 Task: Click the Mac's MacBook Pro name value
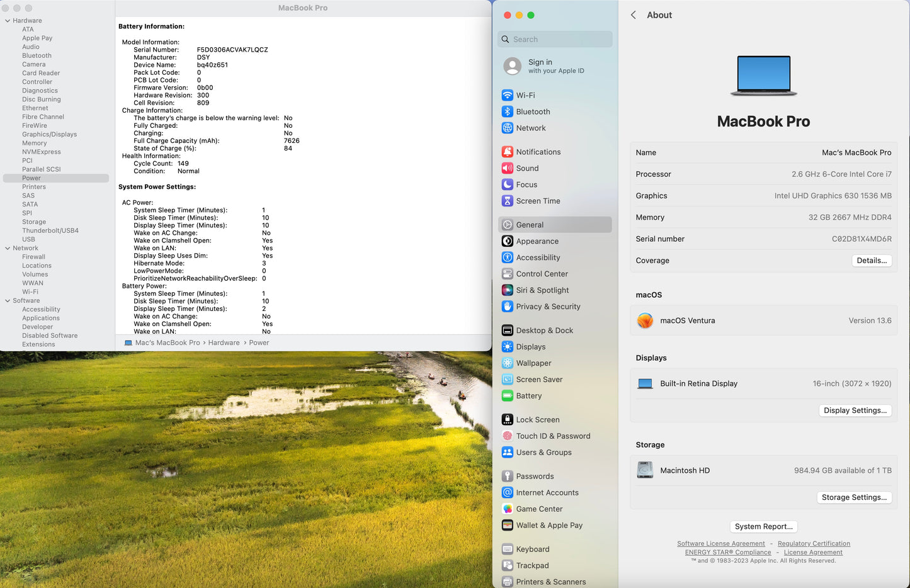click(856, 153)
